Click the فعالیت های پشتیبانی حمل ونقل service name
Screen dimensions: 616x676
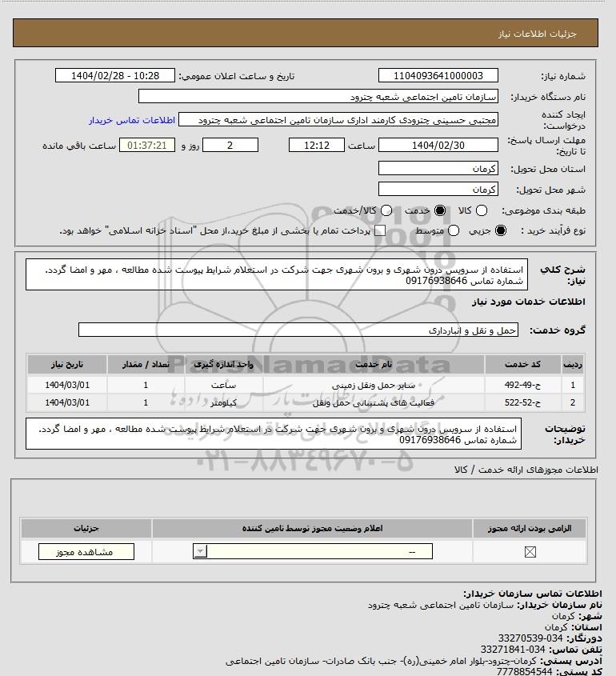[374, 402]
